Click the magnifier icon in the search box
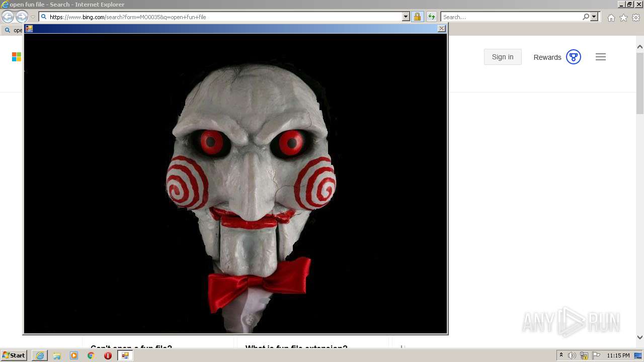644x362 pixels. tap(586, 17)
